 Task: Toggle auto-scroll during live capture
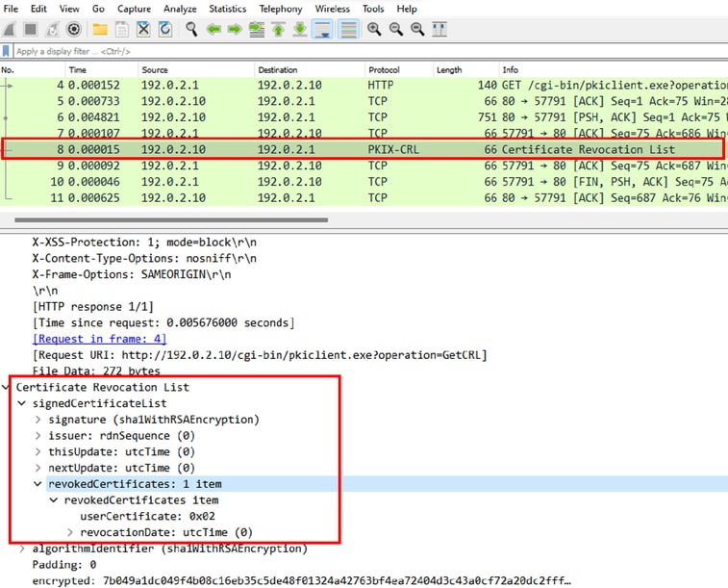point(322,29)
